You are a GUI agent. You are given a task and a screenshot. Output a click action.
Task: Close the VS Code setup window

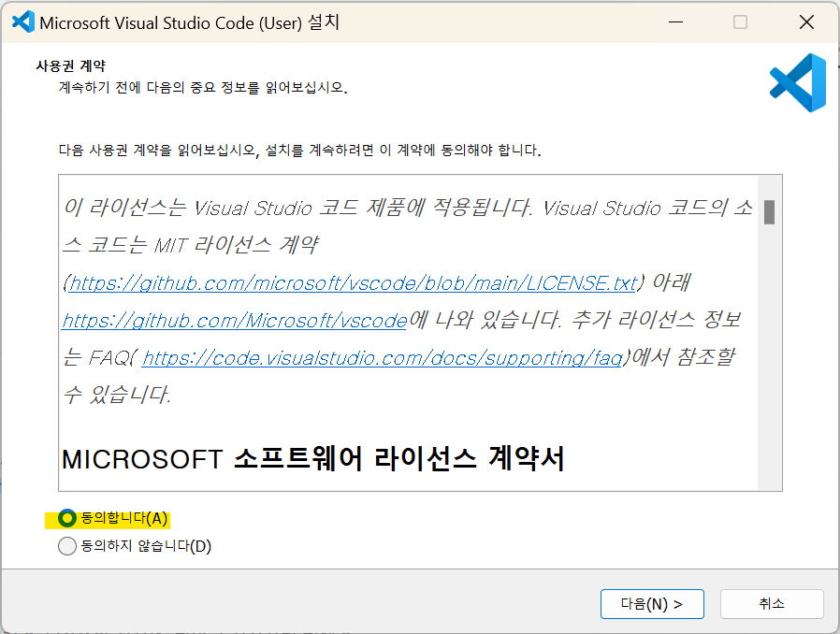[806, 22]
